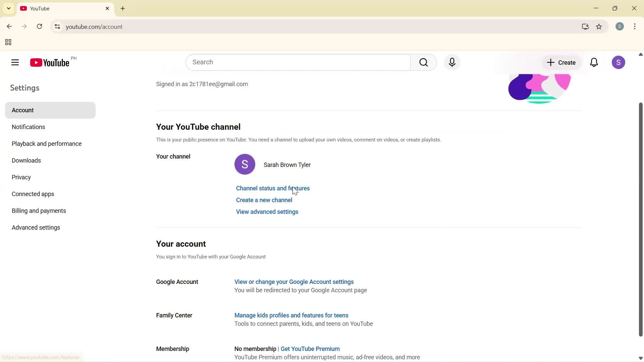Open Notifications settings section
Screen dimensions: 644x362
coord(28,127)
